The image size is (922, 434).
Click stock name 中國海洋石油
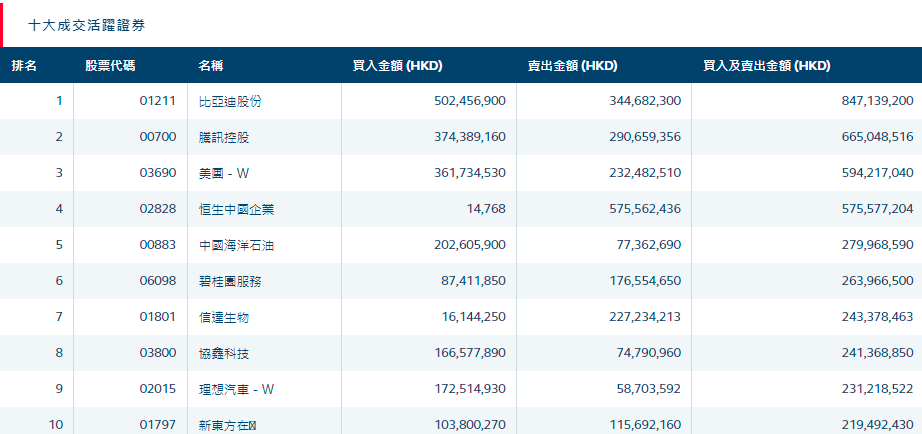(236, 245)
